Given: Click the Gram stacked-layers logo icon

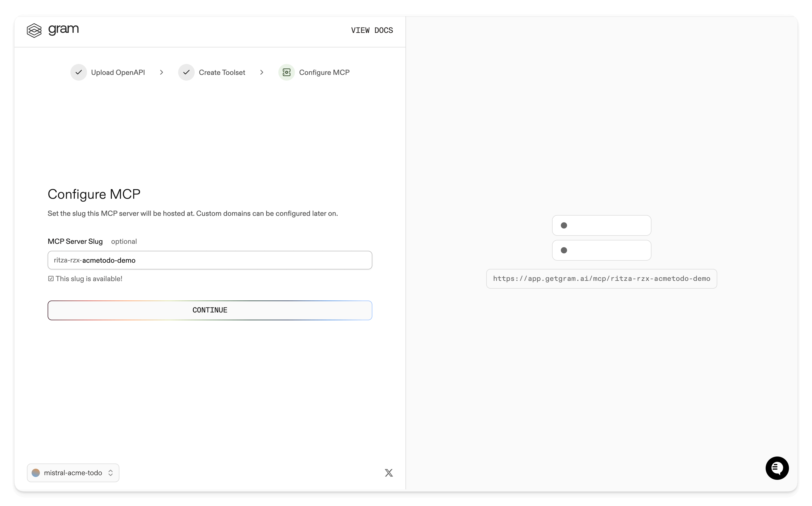Looking at the screenshot, I should point(34,31).
